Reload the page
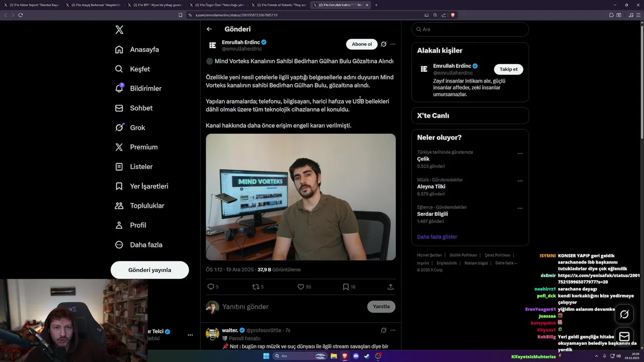Image resolution: width=644 pixels, height=362 pixels. click(21, 15)
